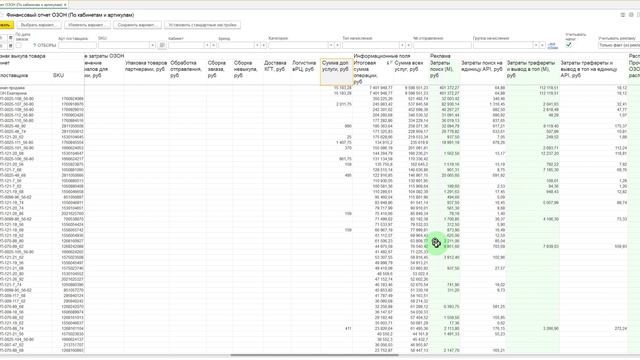
Task: Open the 'Тип начисления' dropdown arrow
Action: (x=402, y=45)
